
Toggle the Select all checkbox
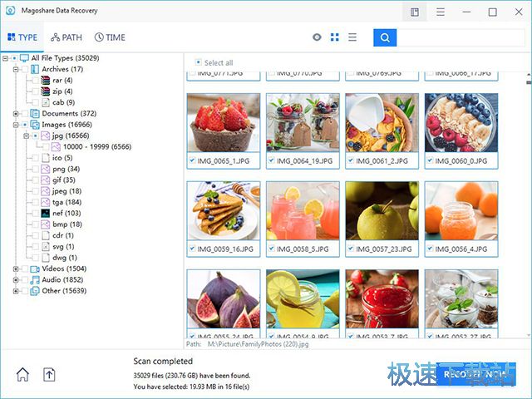click(198, 62)
